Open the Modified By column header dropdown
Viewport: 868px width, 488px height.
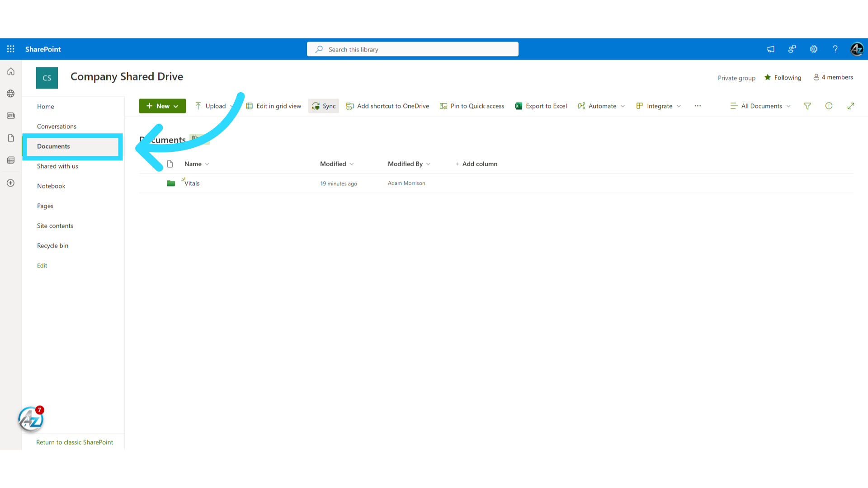(x=409, y=164)
